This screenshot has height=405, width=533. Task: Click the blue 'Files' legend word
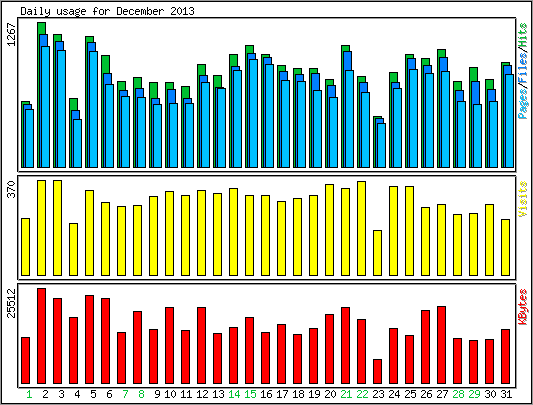click(523, 69)
